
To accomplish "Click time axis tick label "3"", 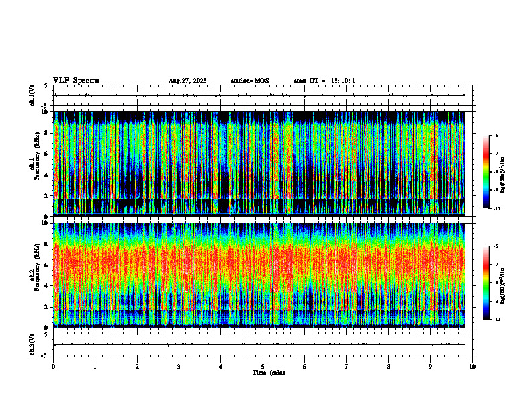I will [179, 366].
